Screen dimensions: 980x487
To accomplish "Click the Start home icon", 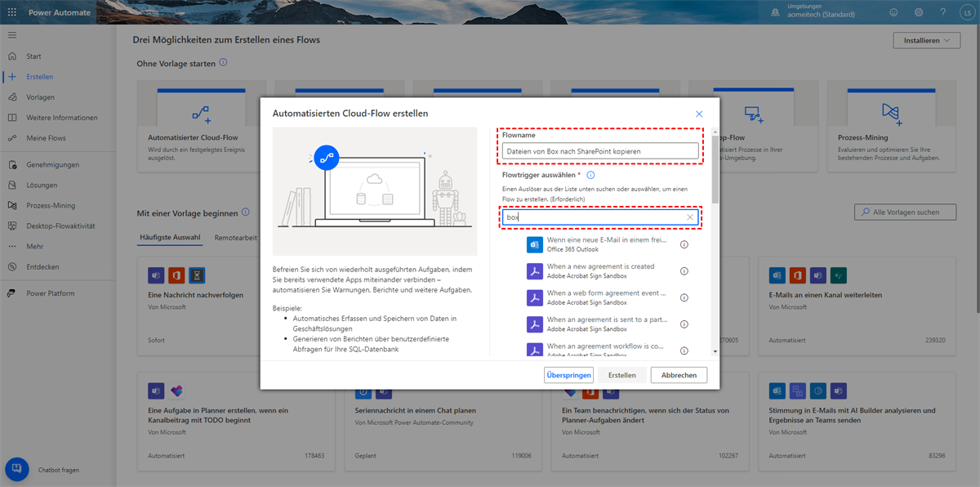I will [x=11, y=56].
